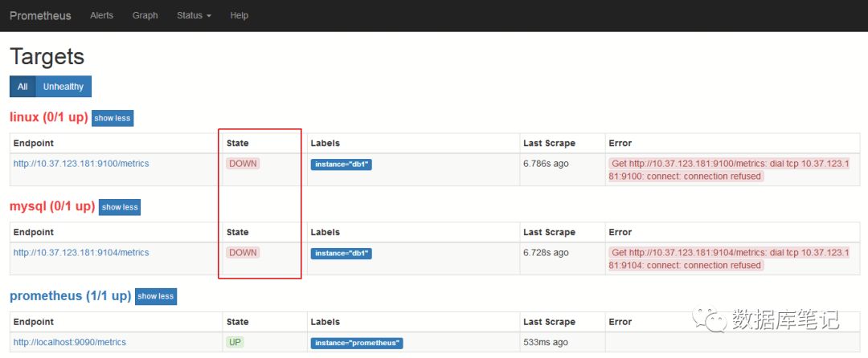Click the Labels column header in prometheus table
868x358 pixels.
pyautogui.click(x=325, y=322)
